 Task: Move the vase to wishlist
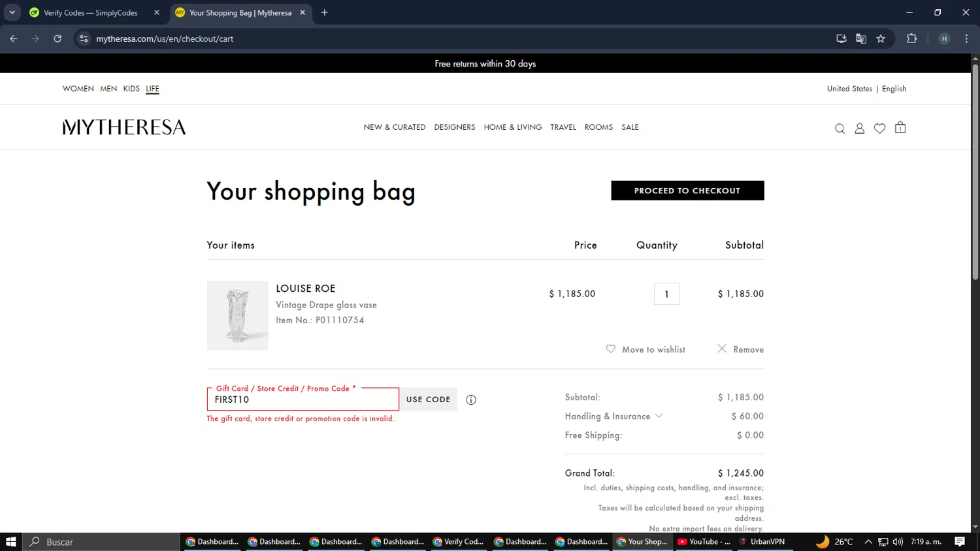(x=645, y=349)
